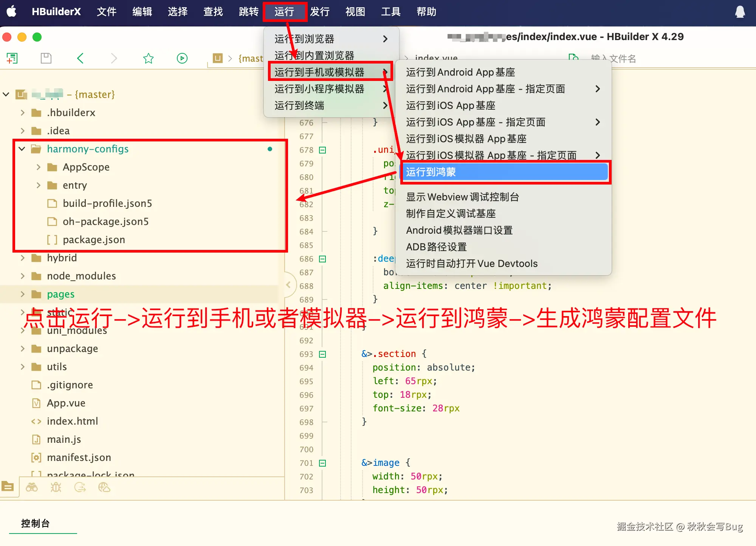This screenshot has height=546, width=756.
Task: Go back with the left arrow icon
Action: (x=80, y=58)
